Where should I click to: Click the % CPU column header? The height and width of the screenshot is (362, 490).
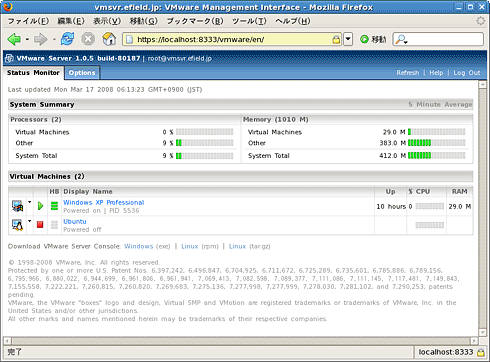coord(419,192)
